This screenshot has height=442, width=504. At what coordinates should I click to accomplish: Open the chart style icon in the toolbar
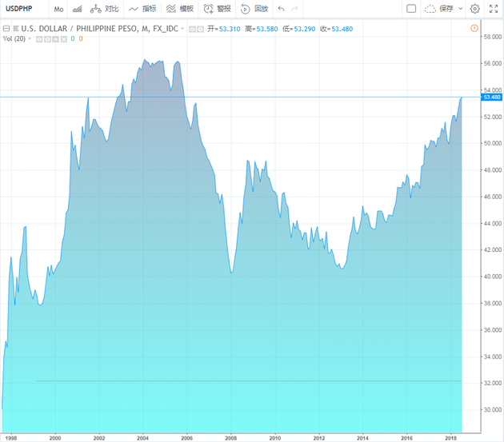tap(77, 9)
